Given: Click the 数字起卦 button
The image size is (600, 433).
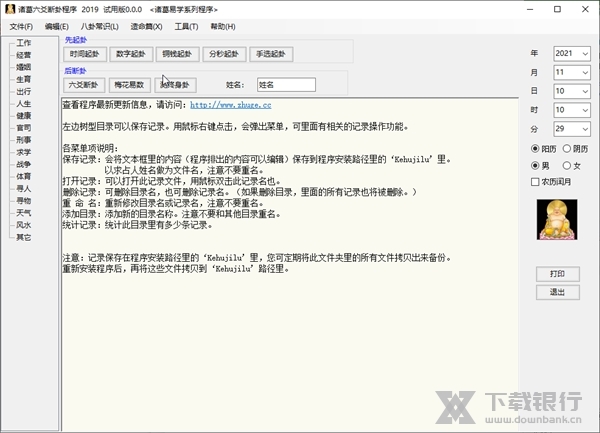Looking at the screenshot, I should pos(131,54).
